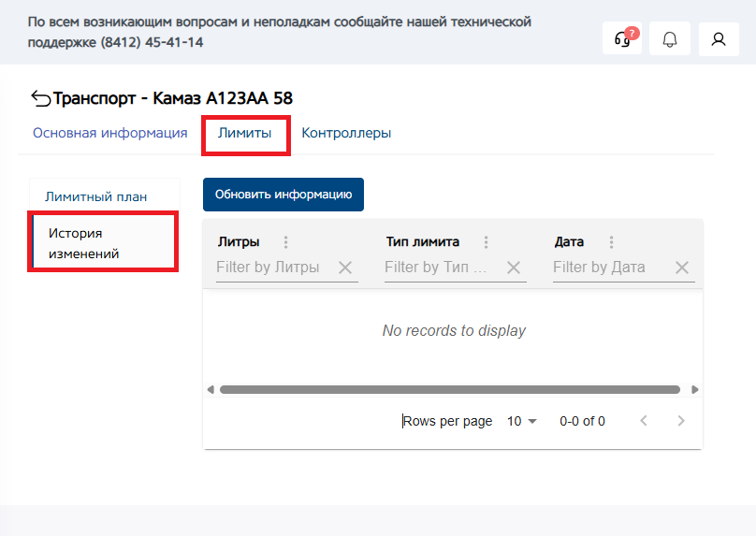Go to previous table page
The height and width of the screenshot is (536, 756).
(x=644, y=421)
